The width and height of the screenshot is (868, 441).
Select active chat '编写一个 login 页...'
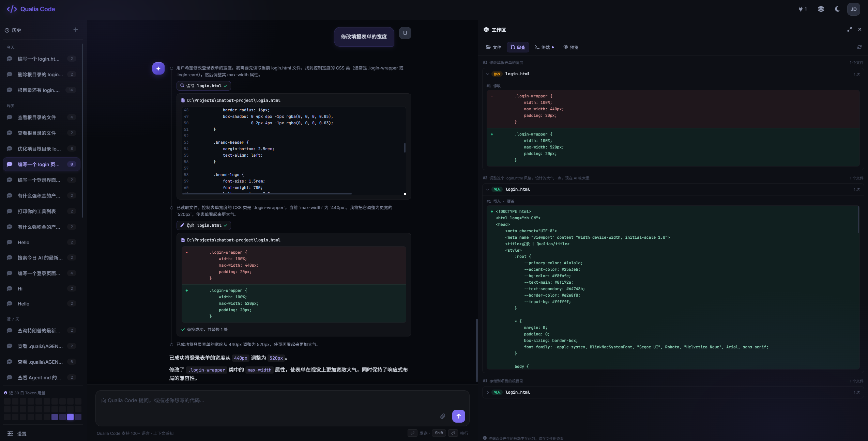click(42, 164)
